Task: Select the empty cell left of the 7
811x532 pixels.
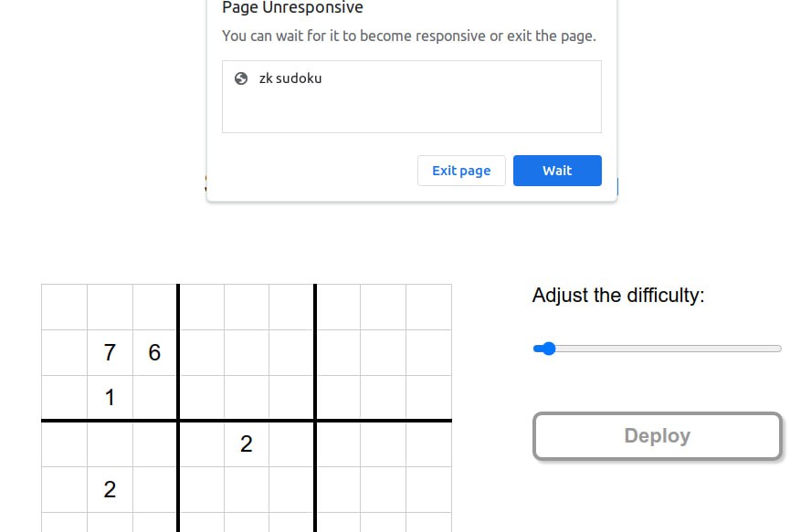Action: pyautogui.click(x=64, y=352)
